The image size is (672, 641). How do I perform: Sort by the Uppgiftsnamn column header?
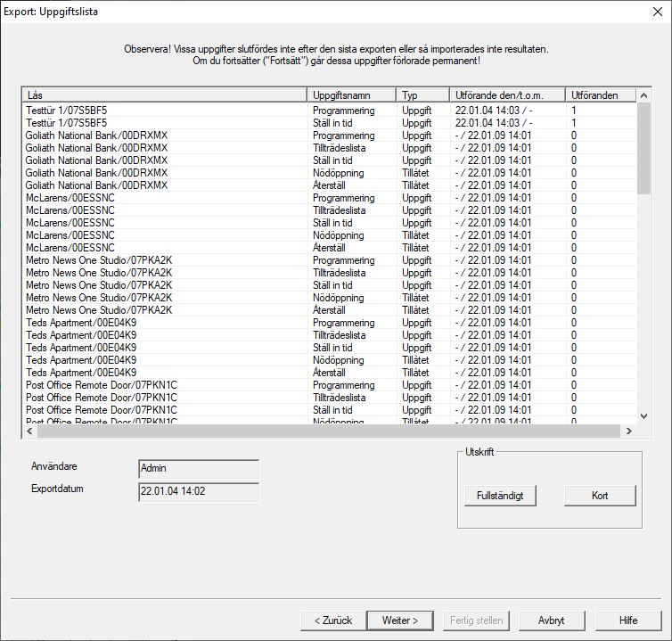pos(352,95)
